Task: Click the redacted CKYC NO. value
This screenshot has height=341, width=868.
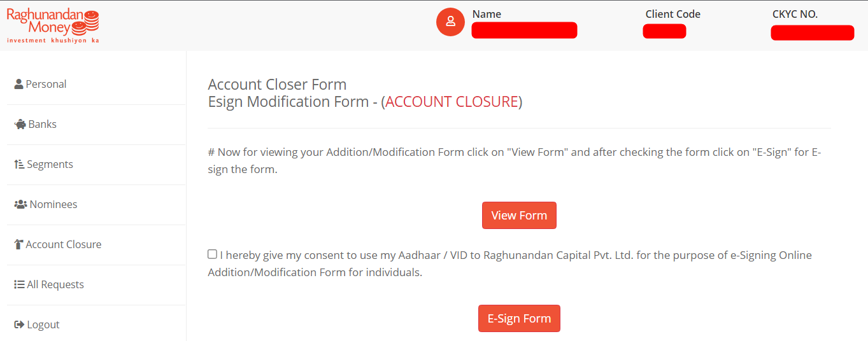Action: pos(812,32)
